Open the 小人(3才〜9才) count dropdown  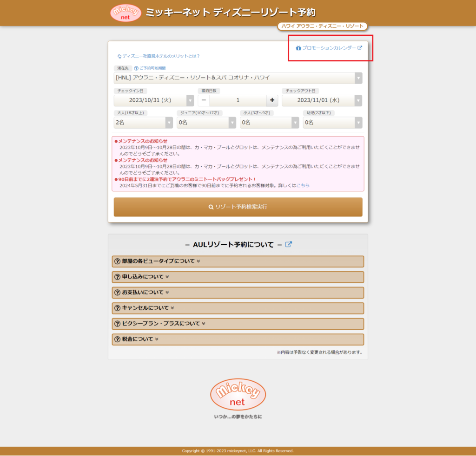(270, 123)
